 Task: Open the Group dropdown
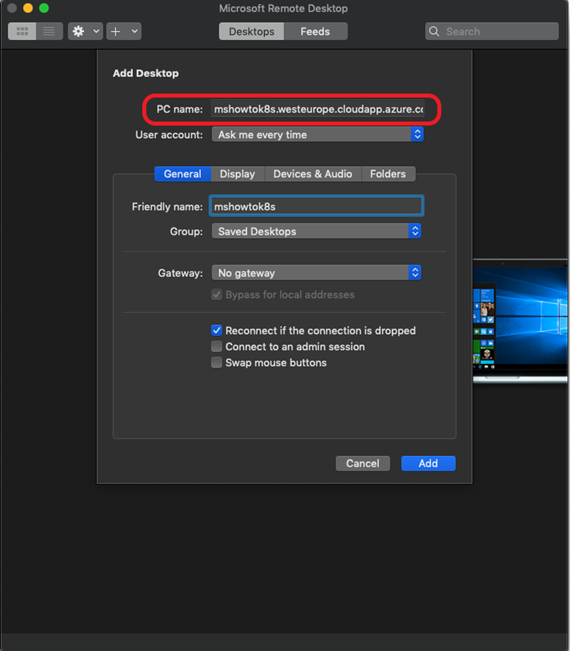click(316, 231)
